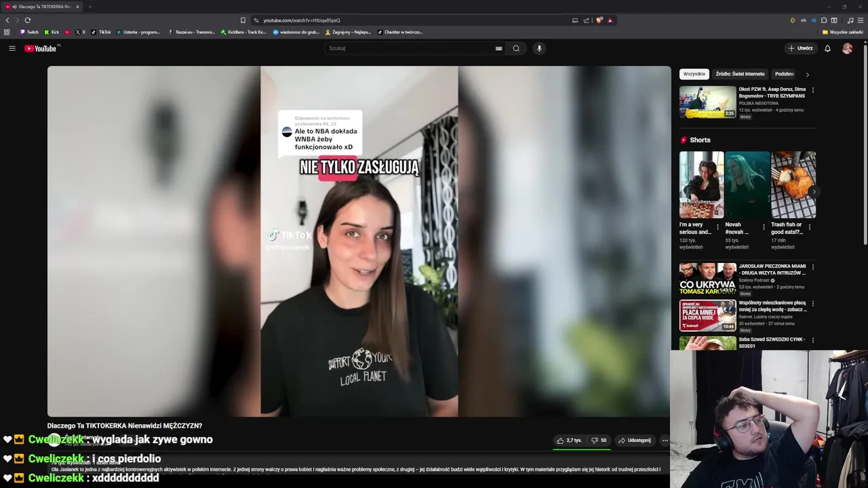Click the Seba Szwed SZWEDZKI CYNK title
This screenshot has width=868, height=488.
click(772, 342)
